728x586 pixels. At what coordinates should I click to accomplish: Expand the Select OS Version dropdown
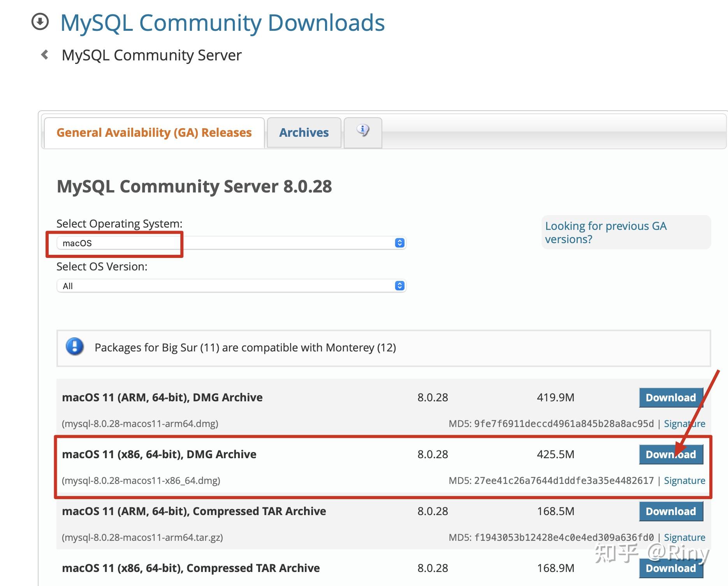(231, 286)
